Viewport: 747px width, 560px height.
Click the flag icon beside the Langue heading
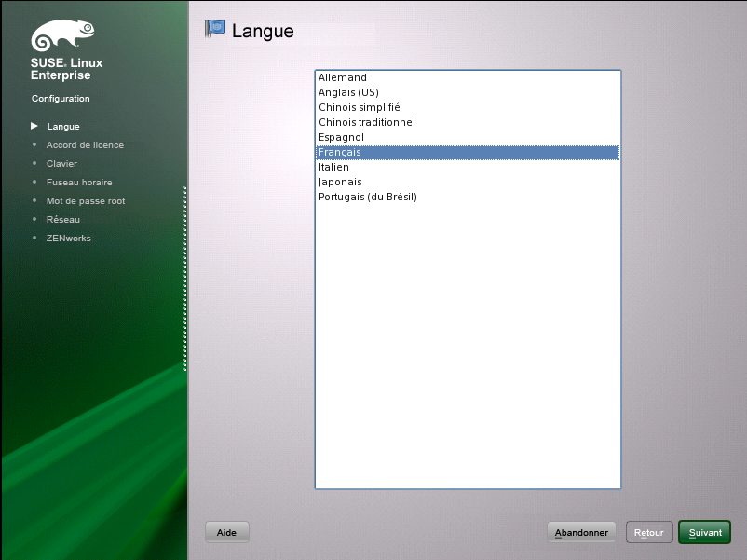pyautogui.click(x=215, y=29)
